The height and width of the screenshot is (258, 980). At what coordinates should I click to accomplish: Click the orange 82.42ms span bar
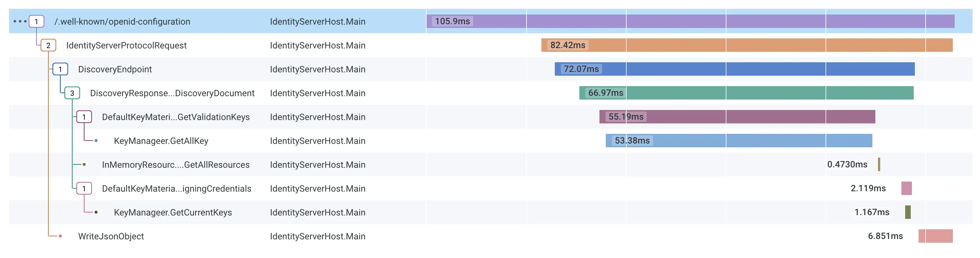tap(747, 45)
